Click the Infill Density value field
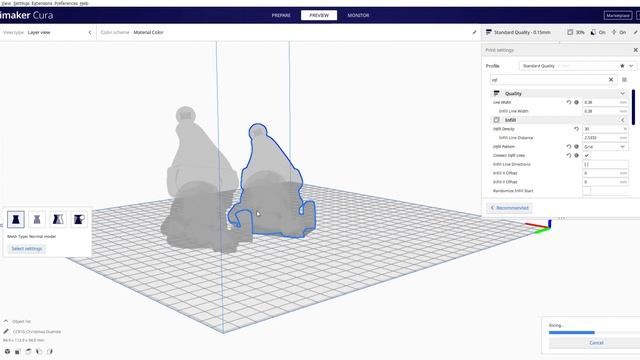 pos(605,129)
